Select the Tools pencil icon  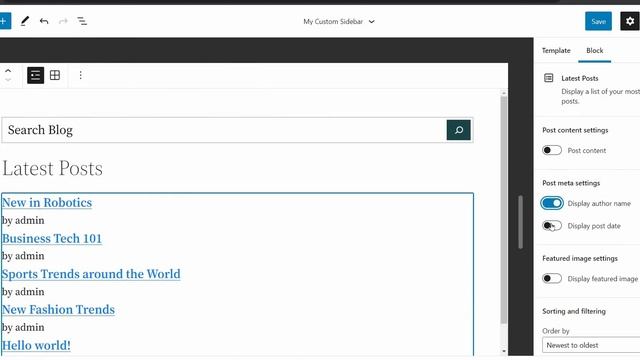(x=25, y=21)
